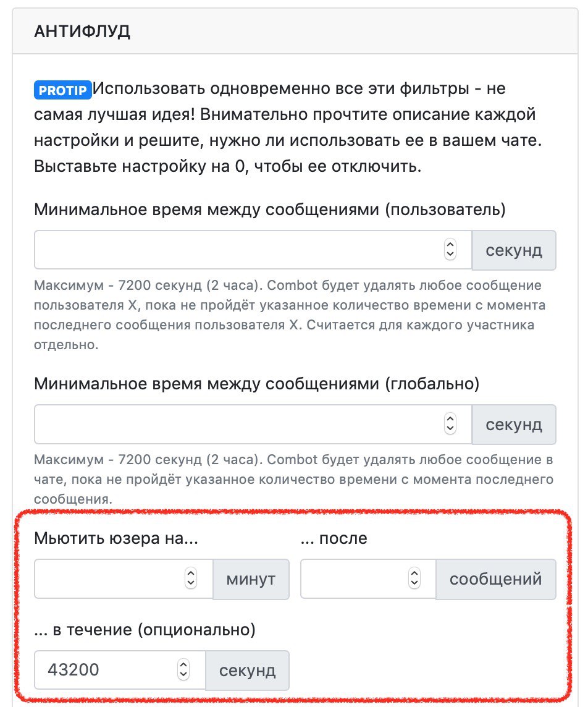Viewport: 588px width, 707px height.
Task: Click the АНТИФЛУД section header
Action: click(x=82, y=32)
